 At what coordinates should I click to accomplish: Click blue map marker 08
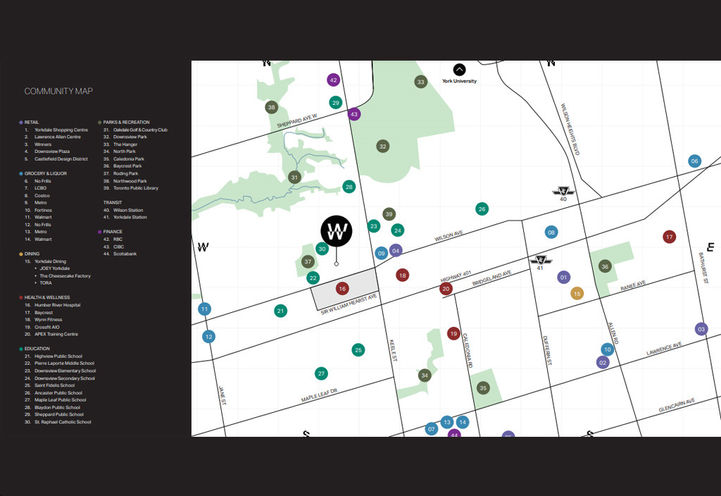(x=551, y=232)
